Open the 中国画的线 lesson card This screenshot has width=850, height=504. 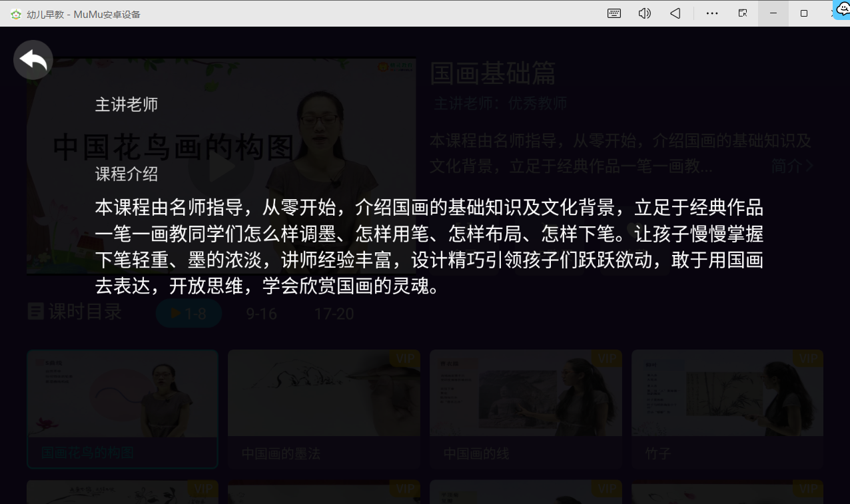526,409
